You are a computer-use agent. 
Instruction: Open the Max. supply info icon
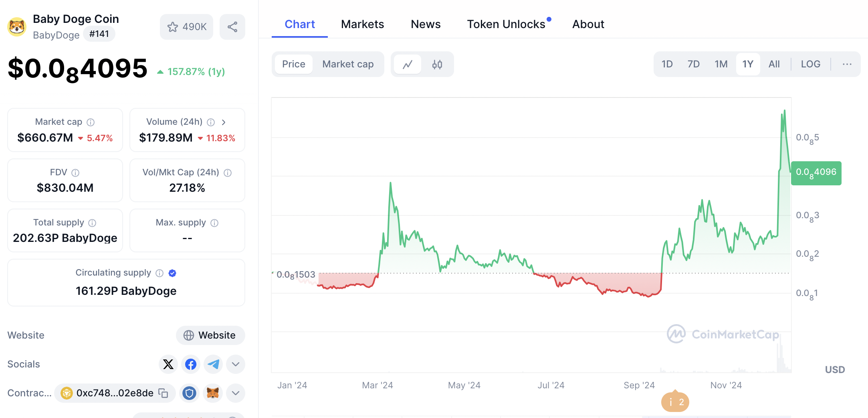[214, 223]
